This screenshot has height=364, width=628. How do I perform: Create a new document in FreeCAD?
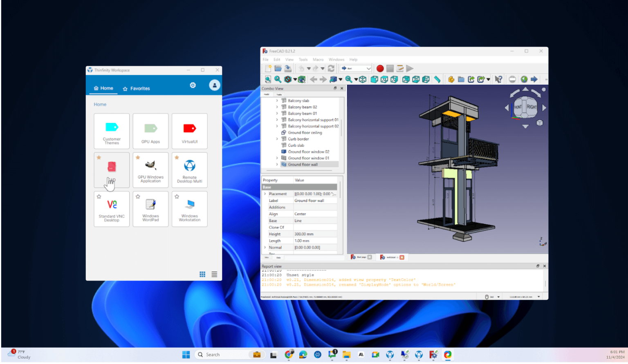pos(268,68)
